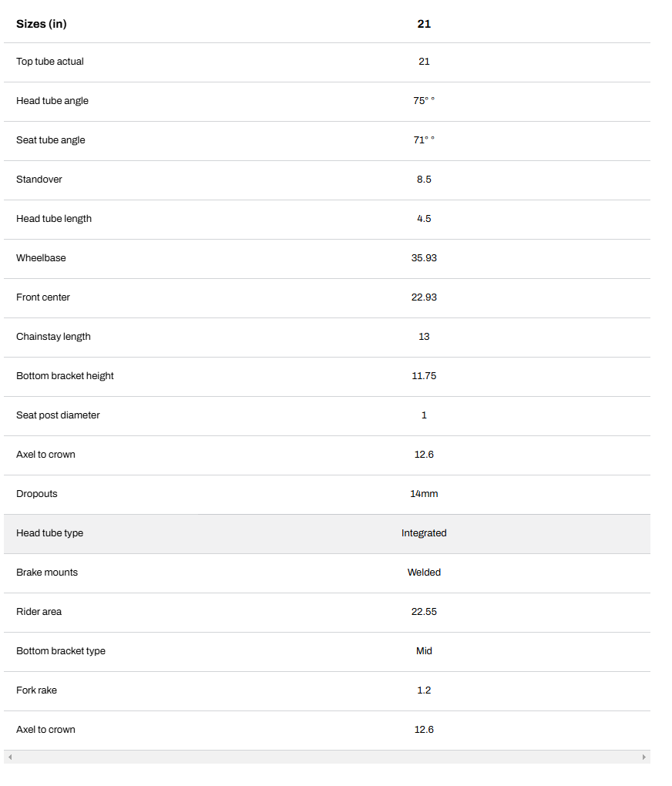Screen dimensions: 672x786
Task: Select the Top tube actual label
Action: pyautogui.click(x=50, y=62)
